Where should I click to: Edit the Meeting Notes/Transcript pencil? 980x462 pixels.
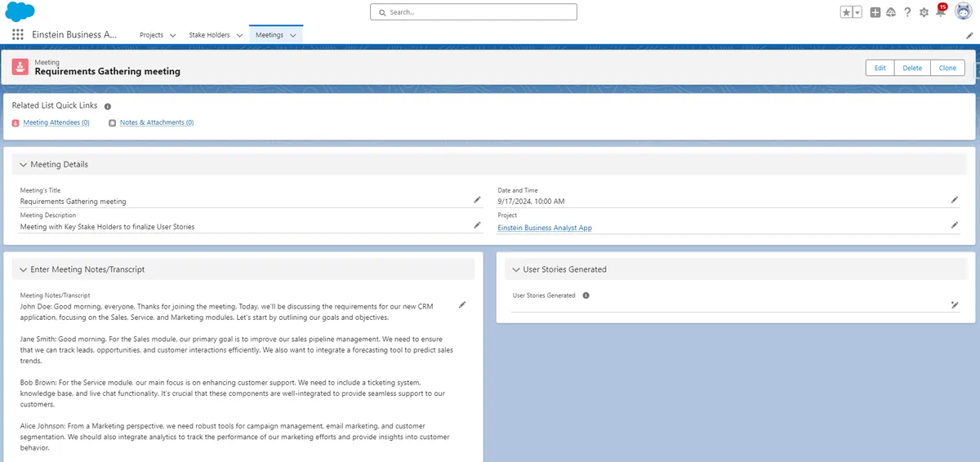462,304
